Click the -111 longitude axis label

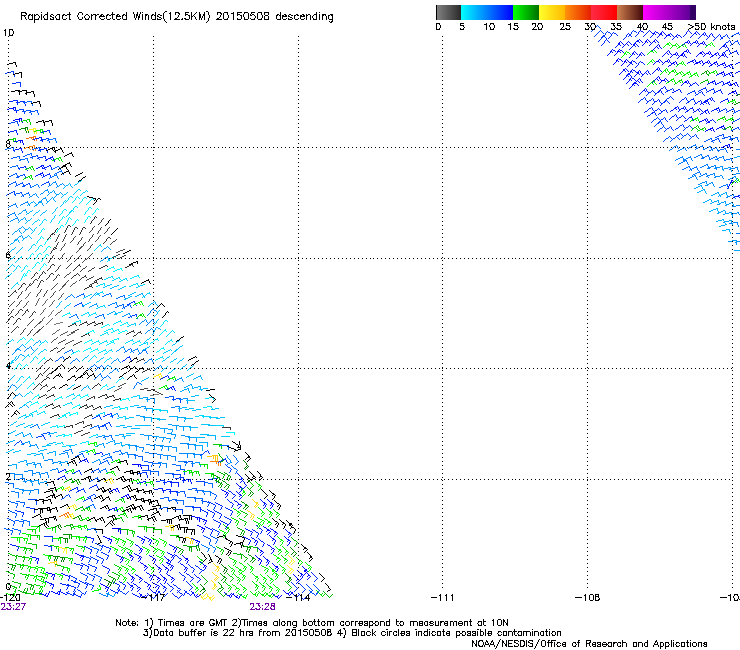tap(442, 598)
